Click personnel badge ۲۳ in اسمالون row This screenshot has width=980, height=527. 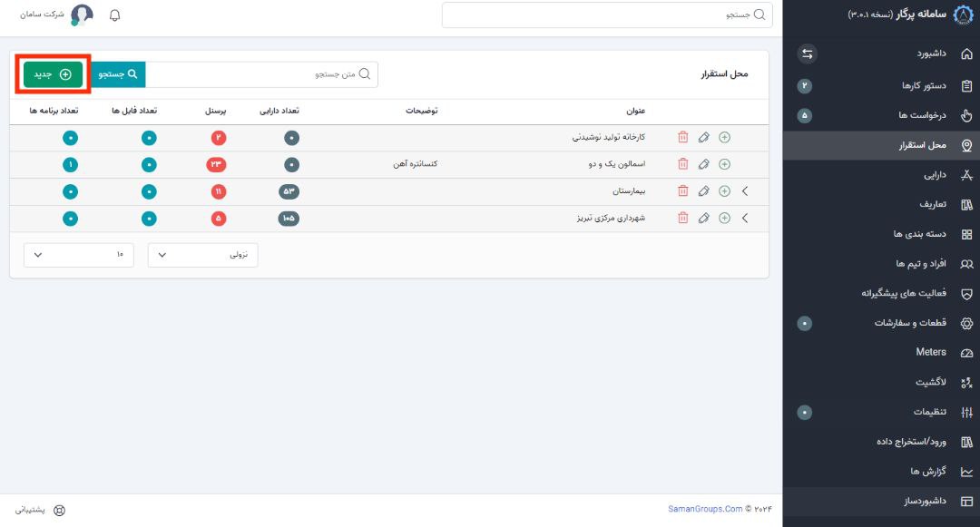[x=216, y=164]
